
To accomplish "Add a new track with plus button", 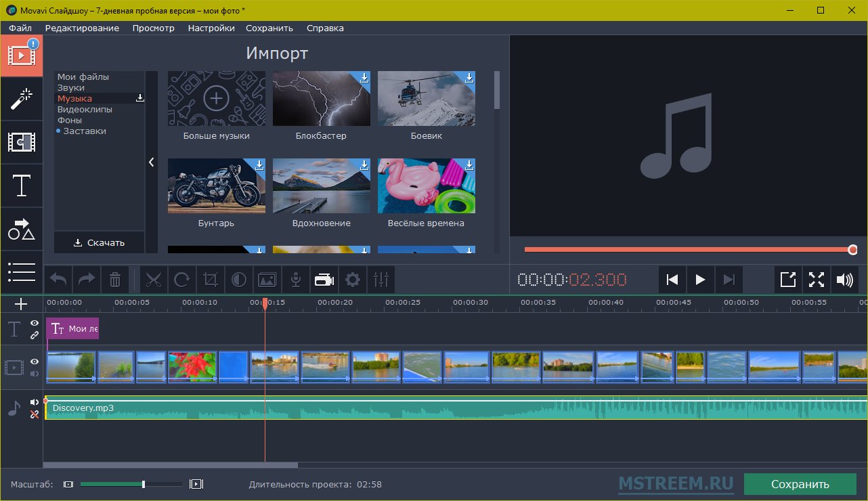I will click(x=21, y=304).
